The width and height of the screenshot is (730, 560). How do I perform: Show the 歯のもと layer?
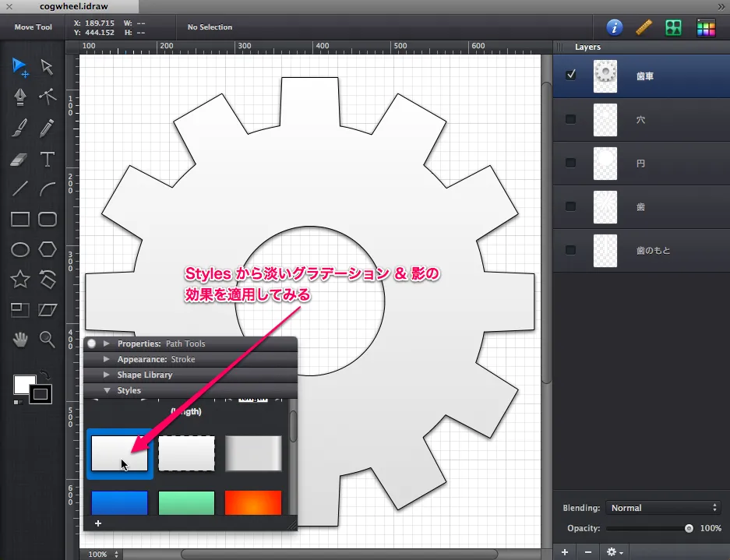571,250
